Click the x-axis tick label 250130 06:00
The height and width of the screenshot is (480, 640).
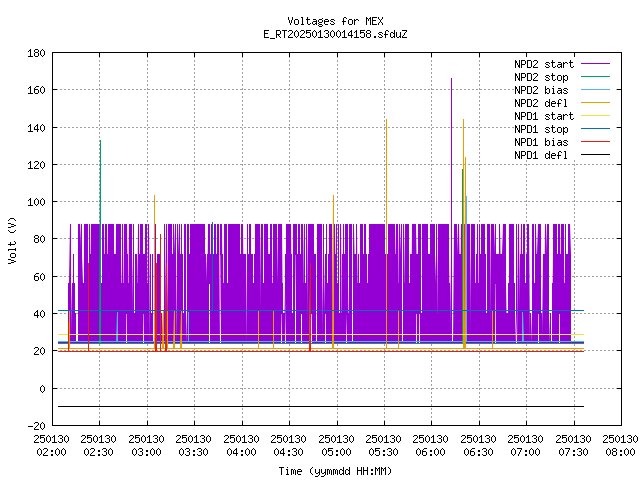(430, 446)
